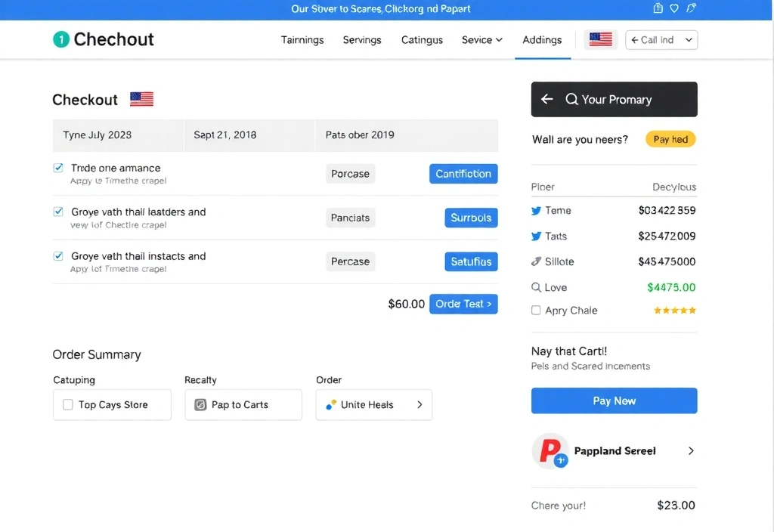Image resolution: width=774 pixels, height=532 pixels.
Task: Uncheck the Trde one amance checkbox
Action: [60, 169]
